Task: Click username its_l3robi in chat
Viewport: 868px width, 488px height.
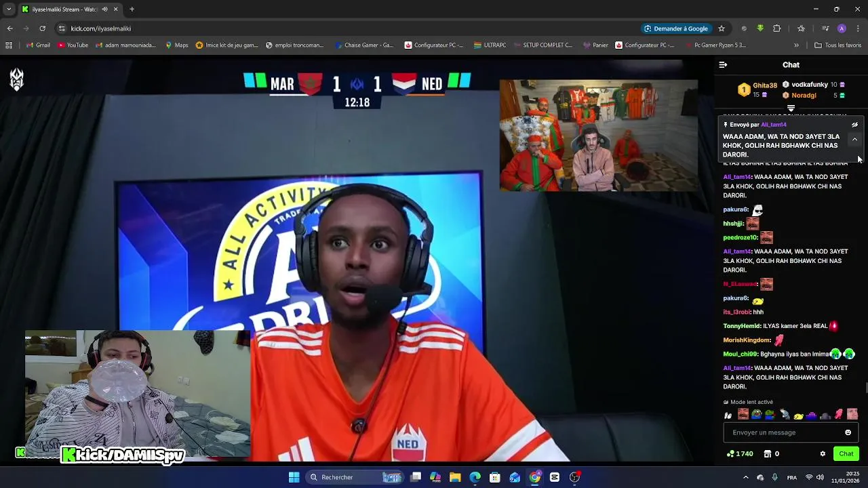Action: (736, 312)
